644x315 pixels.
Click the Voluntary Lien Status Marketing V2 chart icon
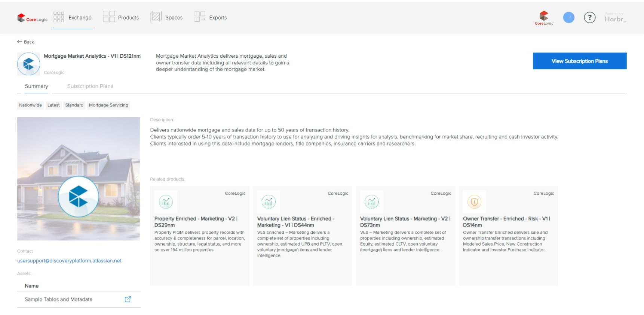(x=371, y=202)
